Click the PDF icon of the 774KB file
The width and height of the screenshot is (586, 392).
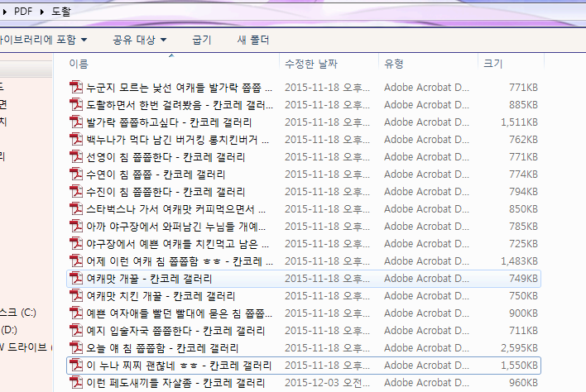pos(76,174)
